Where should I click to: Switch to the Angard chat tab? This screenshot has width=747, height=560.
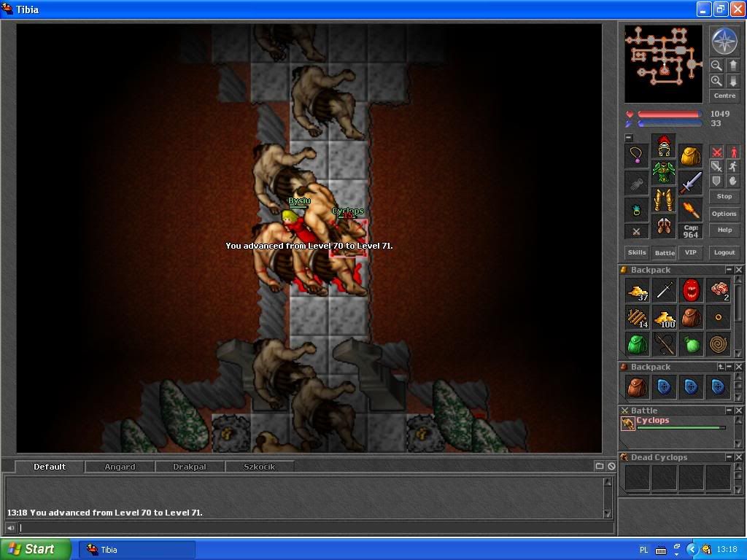120,467
